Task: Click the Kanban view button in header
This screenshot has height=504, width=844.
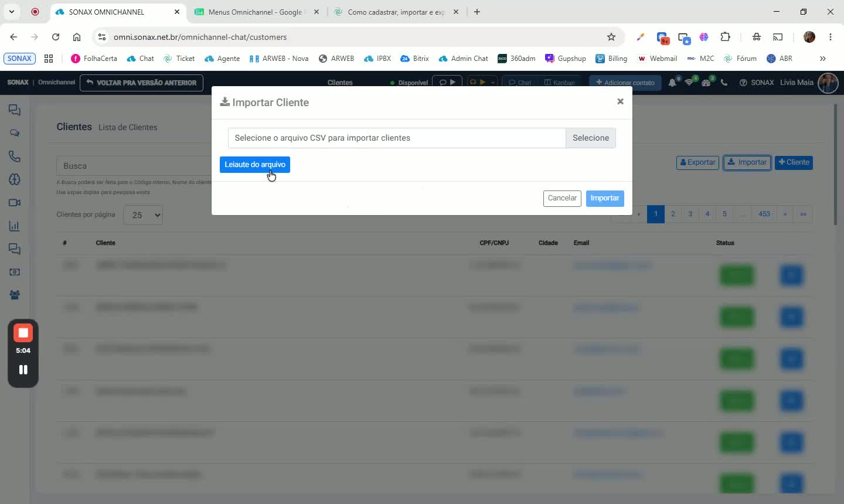Action: click(559, 83)
